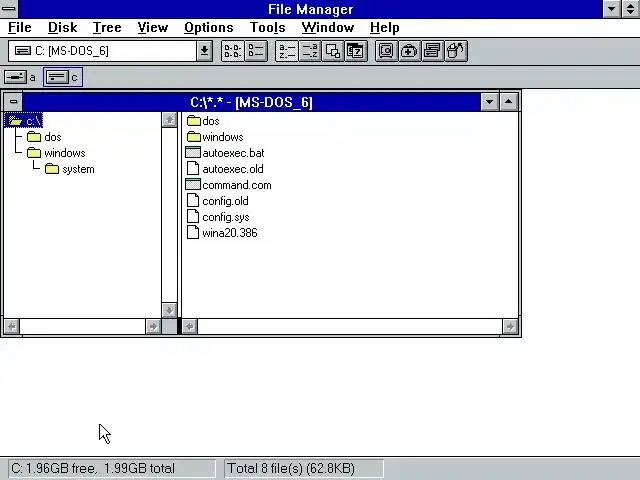640x480 pixels.
Task: Click the C:\*.* - [MS-DOS_6] title bar
Action: 251,102
